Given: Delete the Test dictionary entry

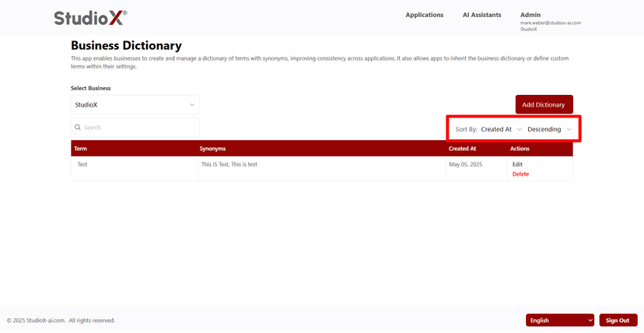Looking at the screenshot, I should click(x=520, y=174).
